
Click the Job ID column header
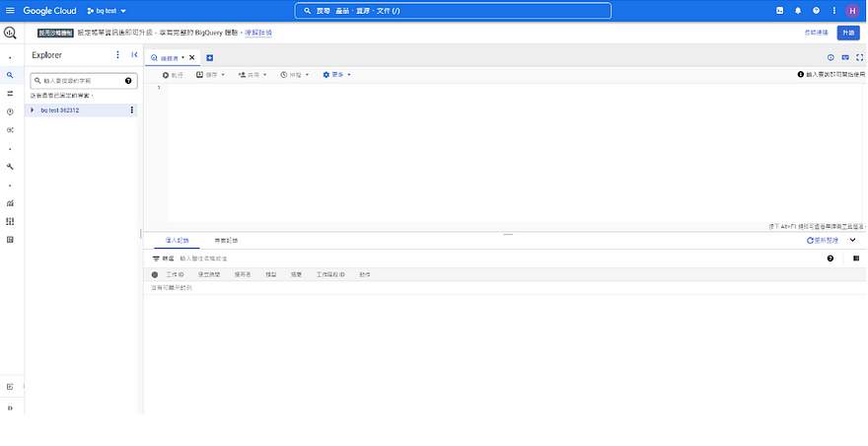[175, 274]
